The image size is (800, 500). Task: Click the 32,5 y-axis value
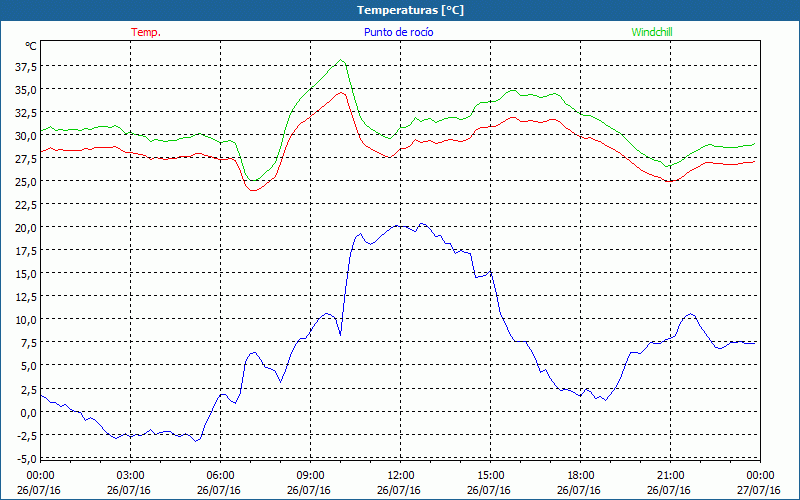pos(27,113)
